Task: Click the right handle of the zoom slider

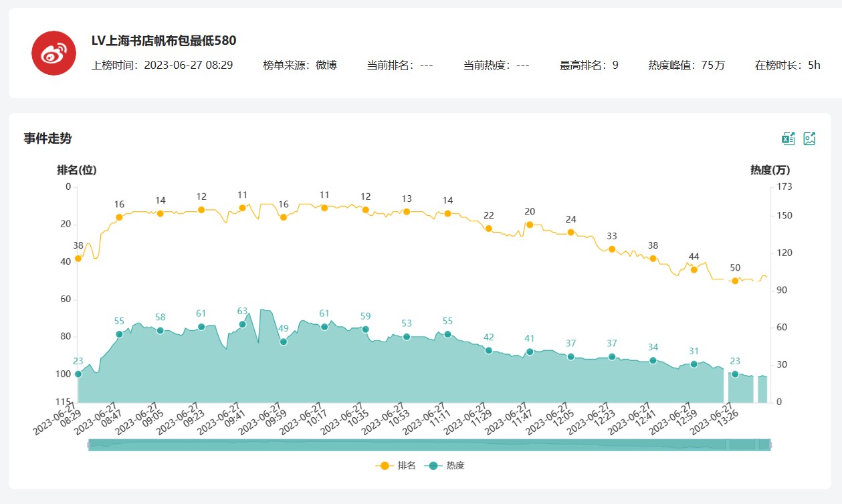Action: tap(770, 445)
